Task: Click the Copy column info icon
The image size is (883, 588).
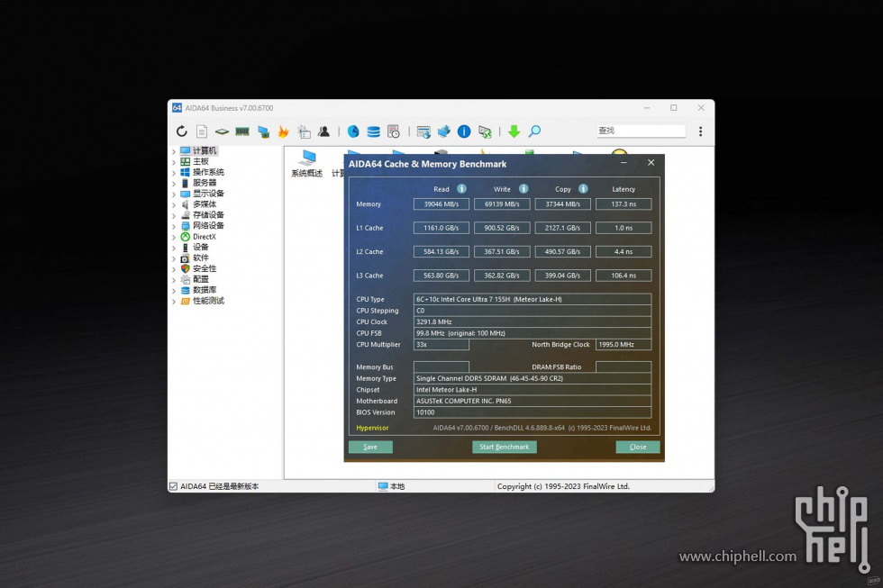Action: click(584, 189)
